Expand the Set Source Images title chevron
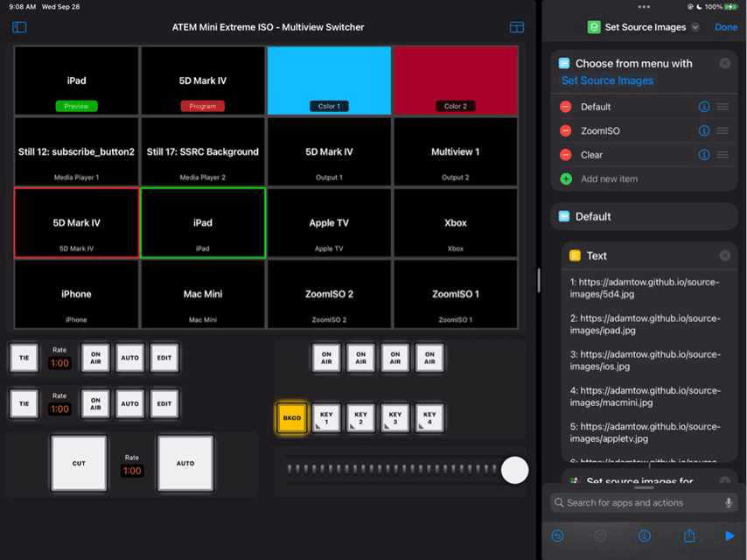Screen dimensions: 747x560 (x=695, y=27)
